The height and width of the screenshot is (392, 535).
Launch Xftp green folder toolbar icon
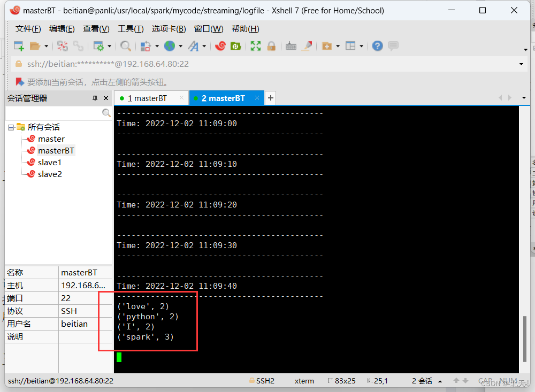[236, 46]
